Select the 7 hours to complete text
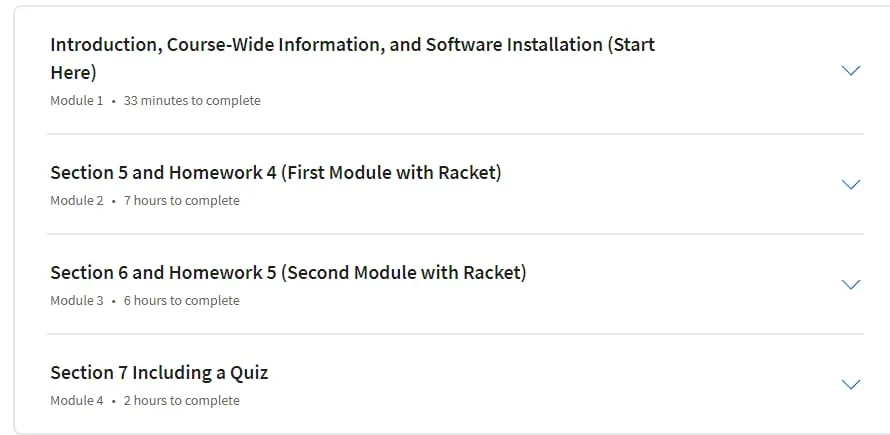890x435 pixels. [x=182, y=200]
